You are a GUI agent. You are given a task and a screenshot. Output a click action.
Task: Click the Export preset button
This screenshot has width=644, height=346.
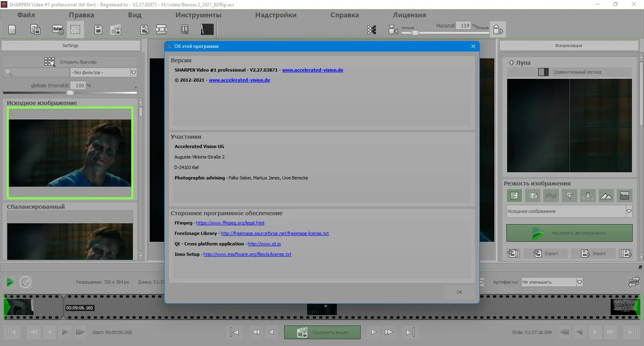coord(545,253)
